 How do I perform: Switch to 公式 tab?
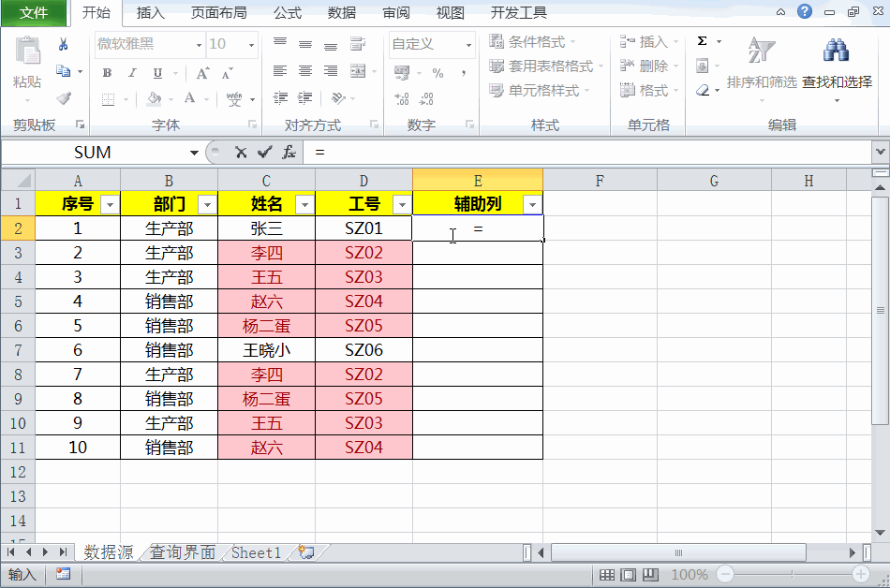pos(288,12)
